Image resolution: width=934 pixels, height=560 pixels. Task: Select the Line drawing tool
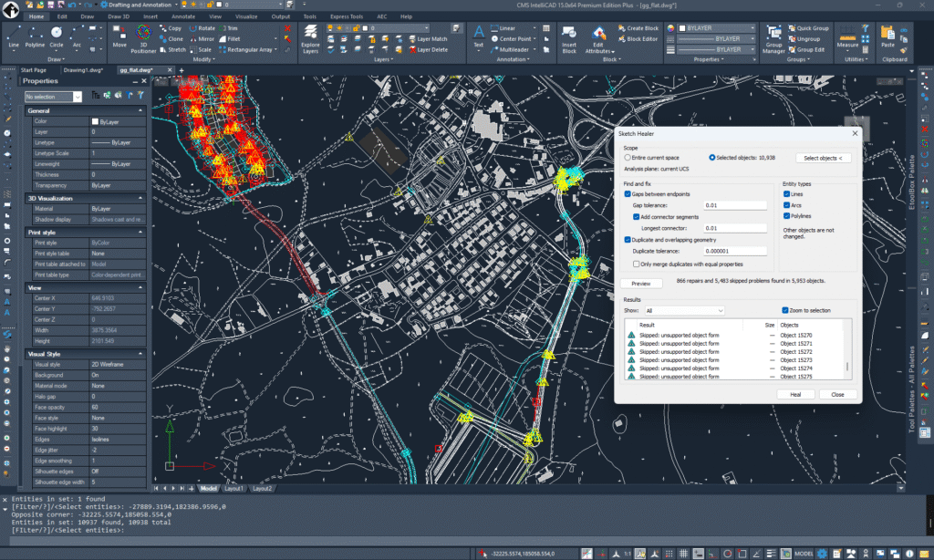tap(13, 36)
